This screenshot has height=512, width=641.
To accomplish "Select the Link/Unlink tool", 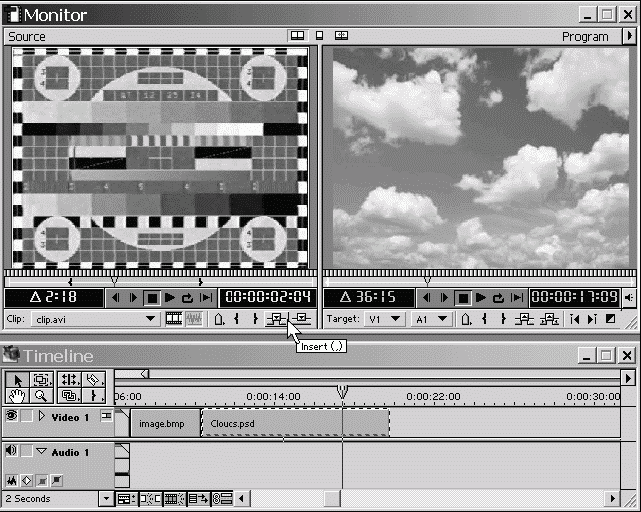I will [69, 395].
